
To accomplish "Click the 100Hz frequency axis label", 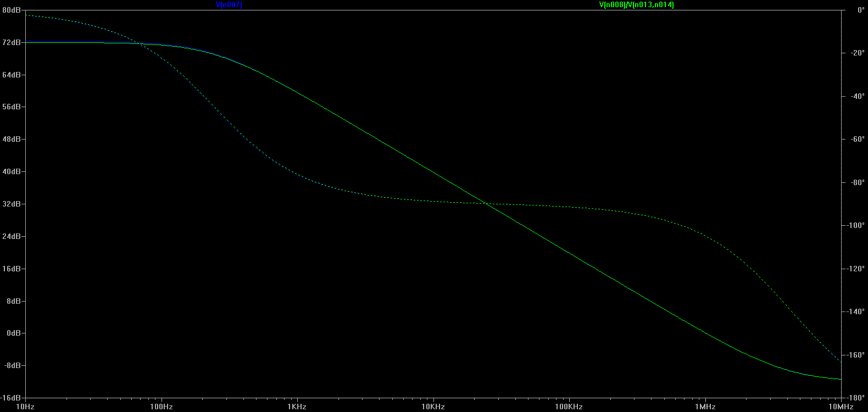I will tap(161, 407).
